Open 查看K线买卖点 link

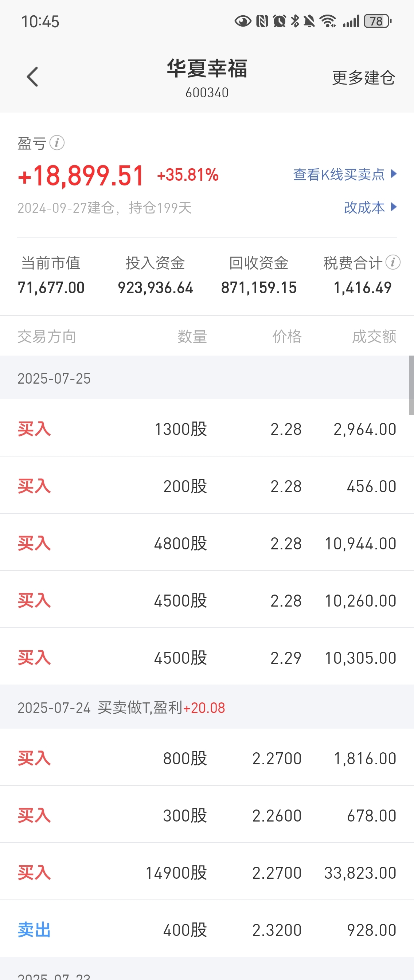339,175
